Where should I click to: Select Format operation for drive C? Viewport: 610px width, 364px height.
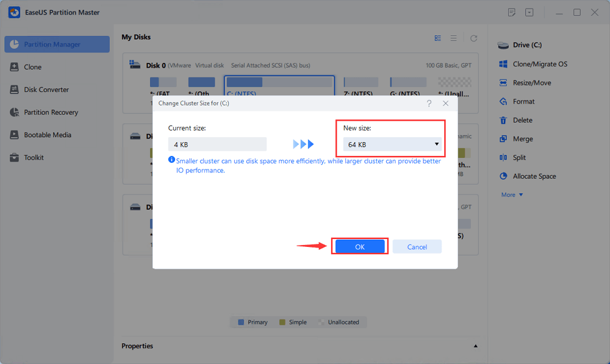click(x=523, y=101)
